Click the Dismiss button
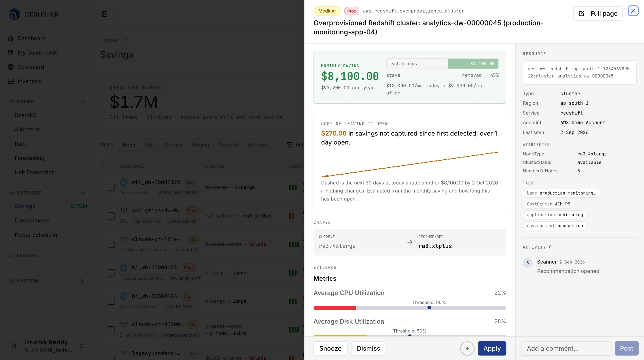 click(x=368, y=349)
